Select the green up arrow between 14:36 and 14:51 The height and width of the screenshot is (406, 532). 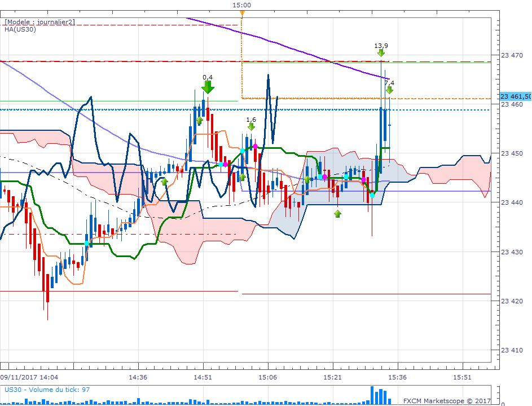pyautogui.click(x=165, y=182)
